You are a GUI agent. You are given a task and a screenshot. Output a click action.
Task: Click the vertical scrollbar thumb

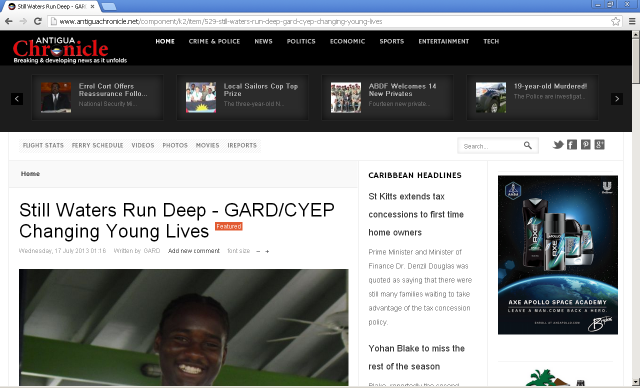point(636,61)
